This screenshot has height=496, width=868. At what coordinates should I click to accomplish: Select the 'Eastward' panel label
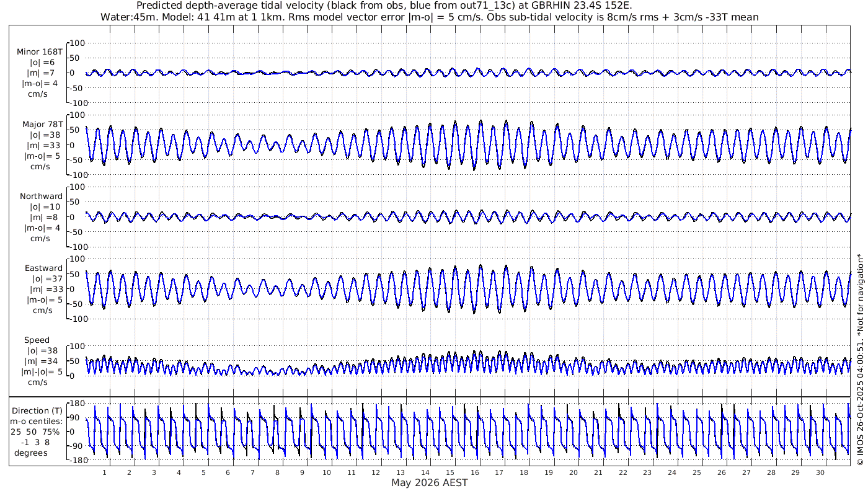43,268
